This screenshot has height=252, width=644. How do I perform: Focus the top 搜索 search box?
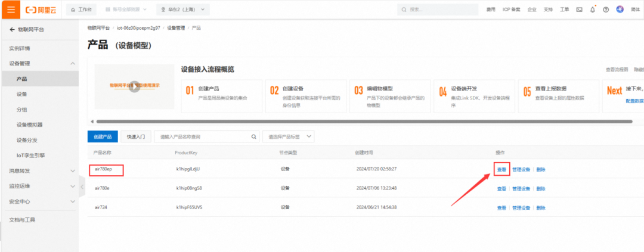[x=438, y=10]
